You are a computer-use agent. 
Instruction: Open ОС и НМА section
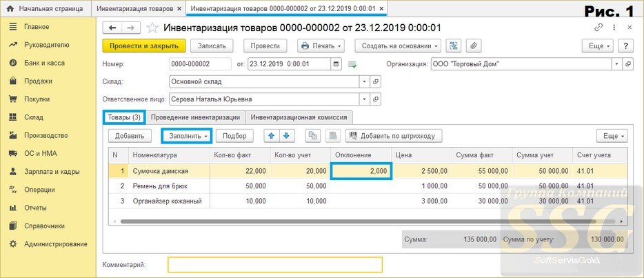40,153
